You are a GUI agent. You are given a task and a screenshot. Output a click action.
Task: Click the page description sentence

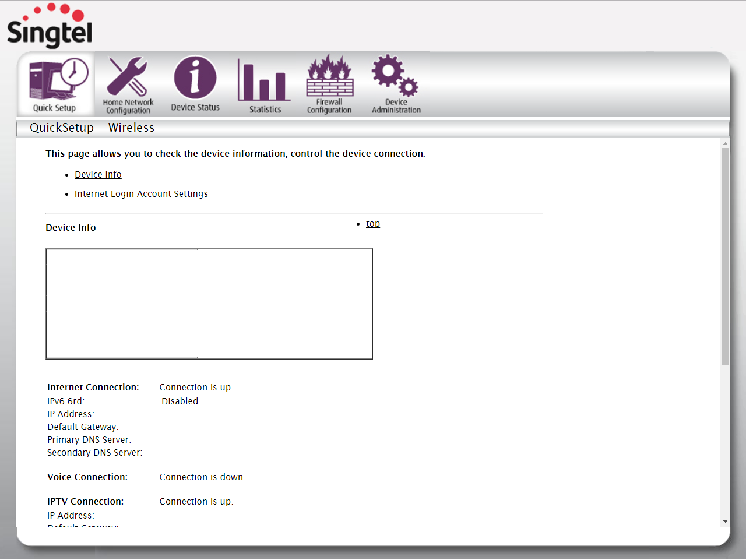click(235, 154)
